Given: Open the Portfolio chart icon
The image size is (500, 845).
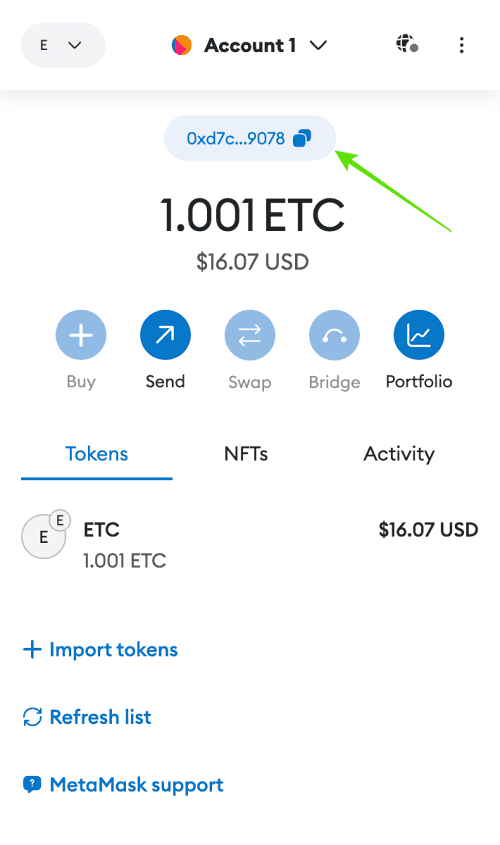Looking at the screenshot, I should click(x=419, y=335).
